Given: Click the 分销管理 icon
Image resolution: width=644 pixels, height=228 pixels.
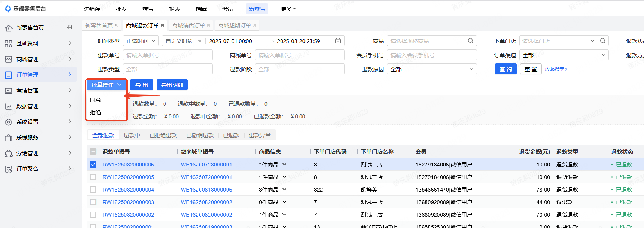Looking at the screenshot, I should pos(9,153).
